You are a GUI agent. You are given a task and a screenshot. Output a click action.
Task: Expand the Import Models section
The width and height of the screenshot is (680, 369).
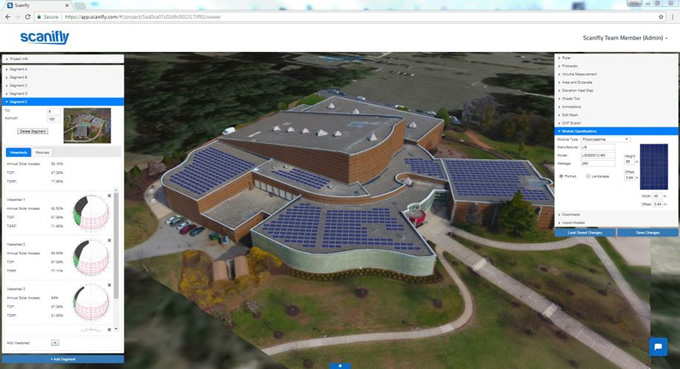(616, 223)
